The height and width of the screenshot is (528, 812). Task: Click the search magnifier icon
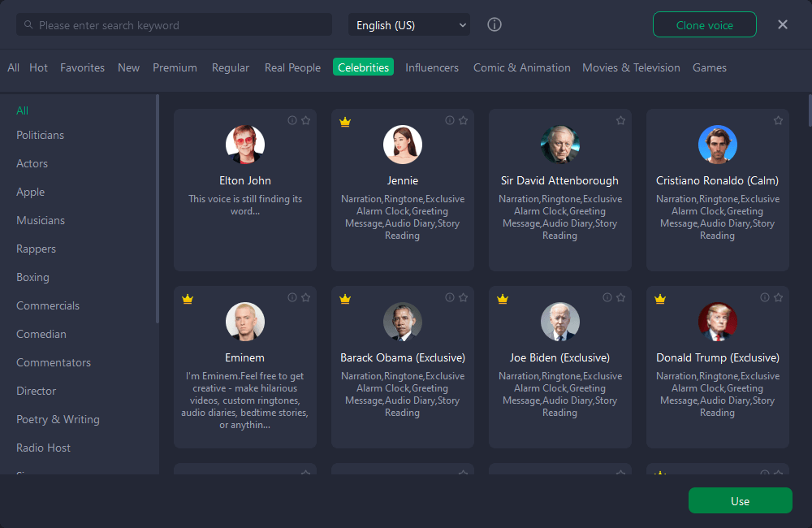(28, 25)
